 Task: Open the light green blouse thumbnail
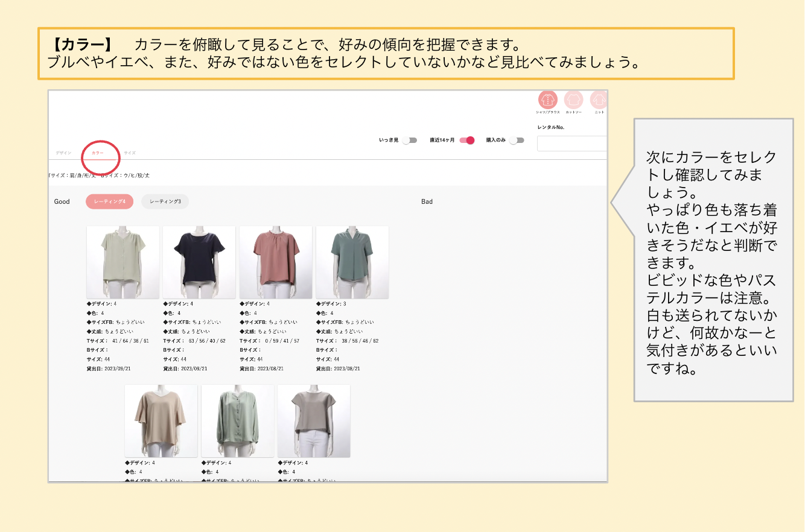pos(123,262)
